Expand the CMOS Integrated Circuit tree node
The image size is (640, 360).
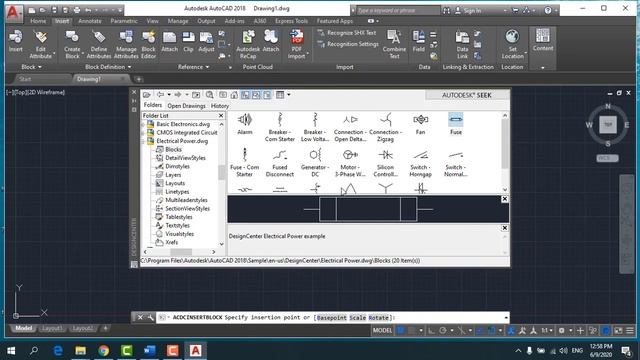(x=143, y=133)
